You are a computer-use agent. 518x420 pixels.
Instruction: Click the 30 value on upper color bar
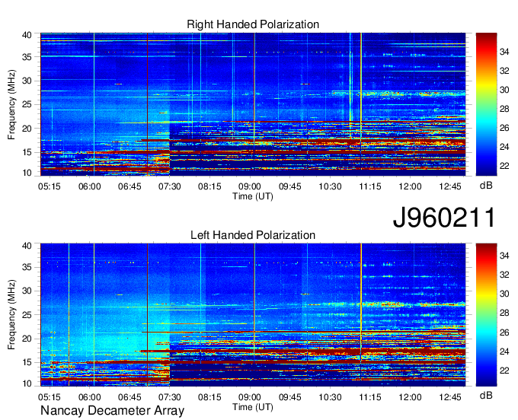coord(504,90)
